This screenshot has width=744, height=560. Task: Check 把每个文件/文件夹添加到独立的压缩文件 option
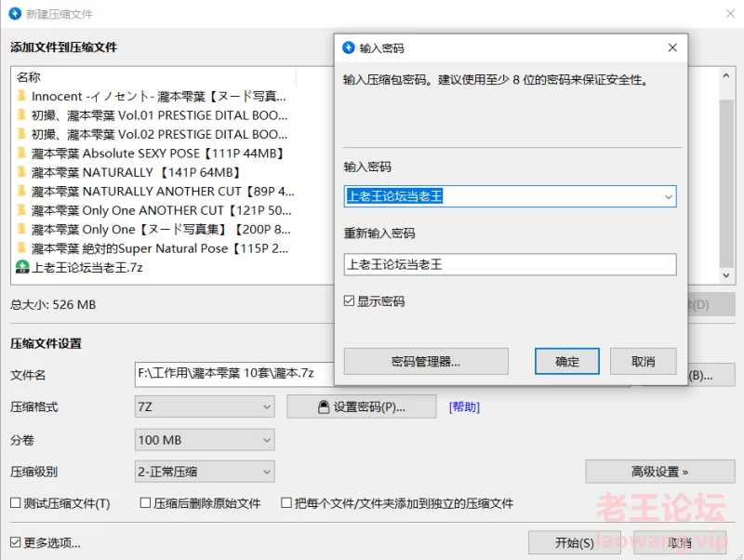286,502
